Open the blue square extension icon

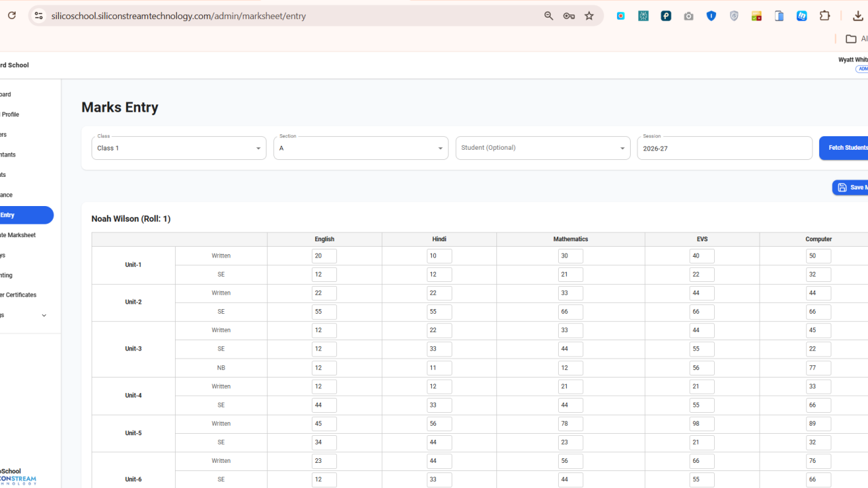pyautogui.click(x=802, y=16)
